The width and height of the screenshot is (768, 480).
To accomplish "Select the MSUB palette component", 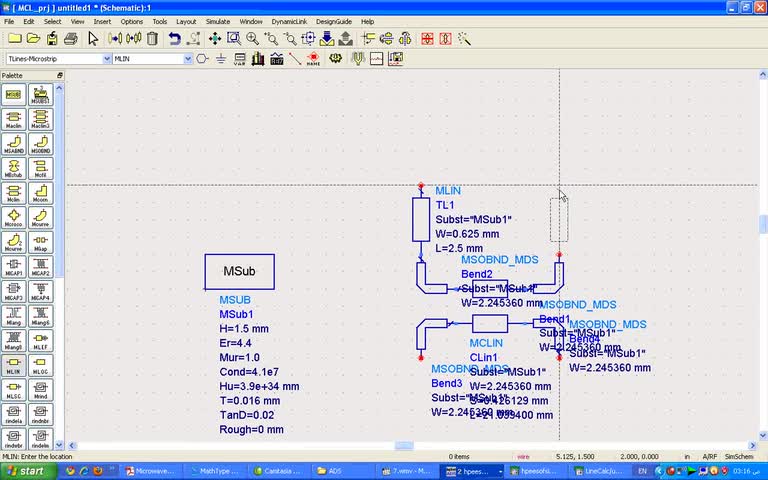I will 13,95.
